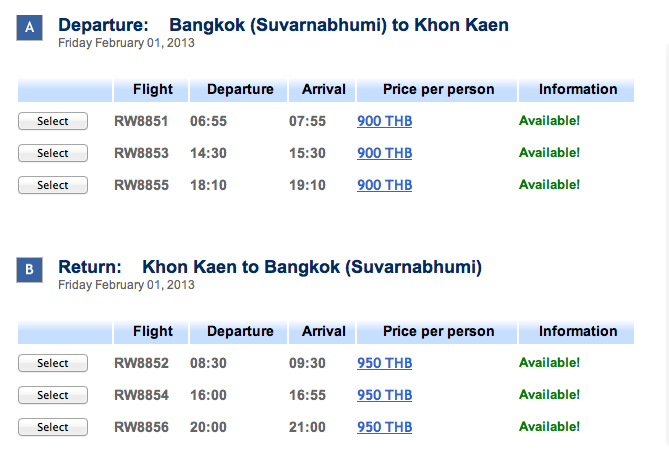The height and width of the screenshot is (453, 669).
Task: Click Flight column header in return table
Action: coord(151,331)
